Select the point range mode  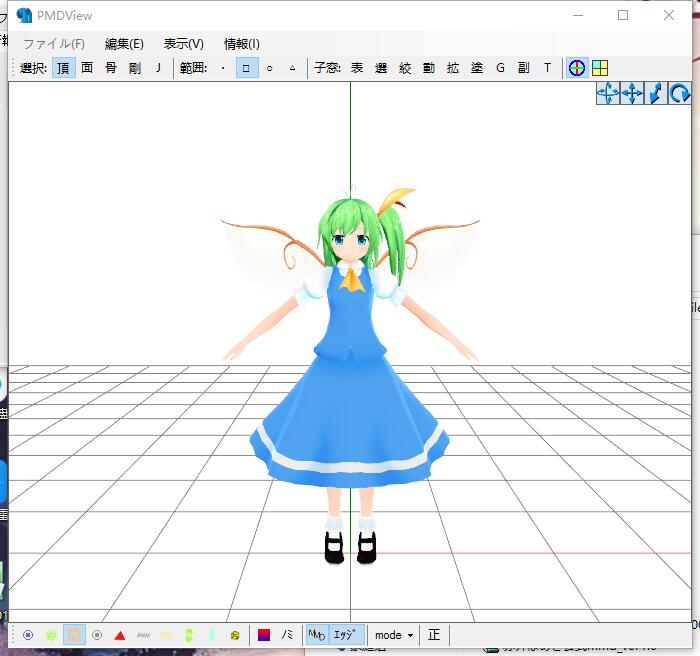click(223, 68)
